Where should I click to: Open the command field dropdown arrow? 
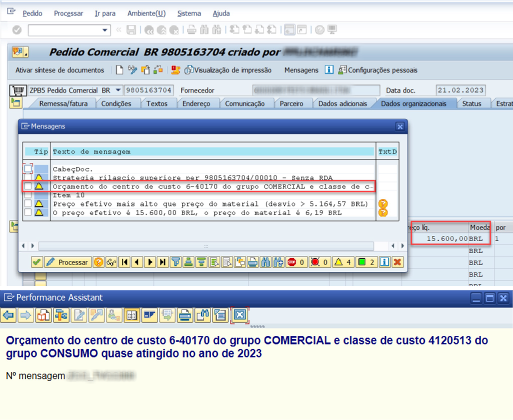[105, 30]
